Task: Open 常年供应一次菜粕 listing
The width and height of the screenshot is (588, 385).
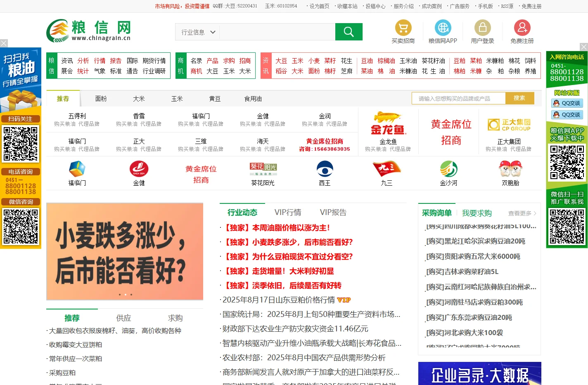Action: pyautogui.click(x=76, y=359)
